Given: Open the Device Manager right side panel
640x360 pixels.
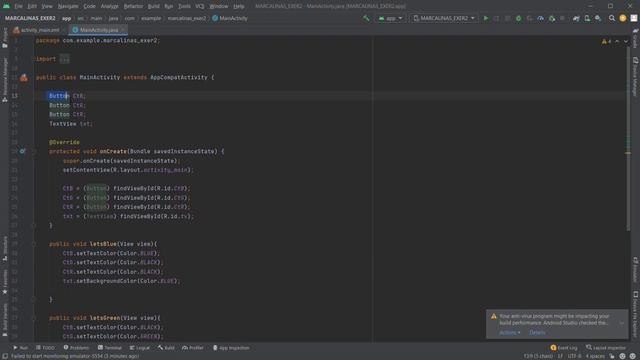Looking at the screenshot, I should click(x=636, y=76).
